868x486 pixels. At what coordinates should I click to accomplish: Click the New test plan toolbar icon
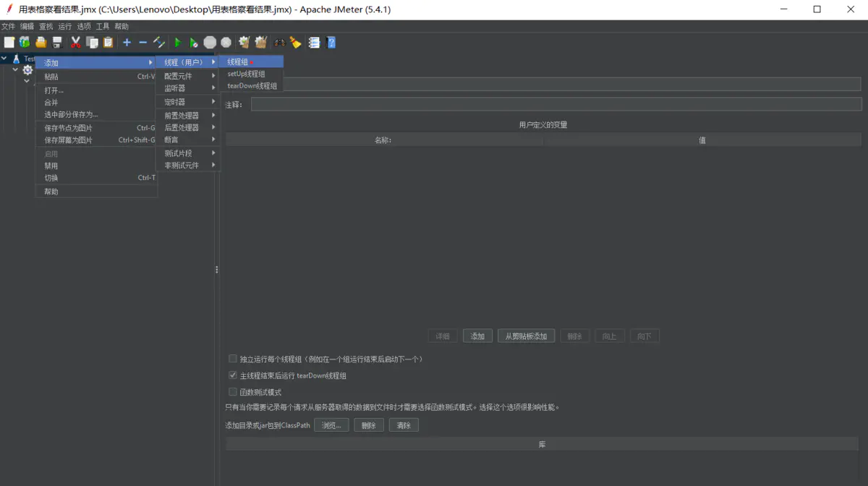(x=9, y=43)
